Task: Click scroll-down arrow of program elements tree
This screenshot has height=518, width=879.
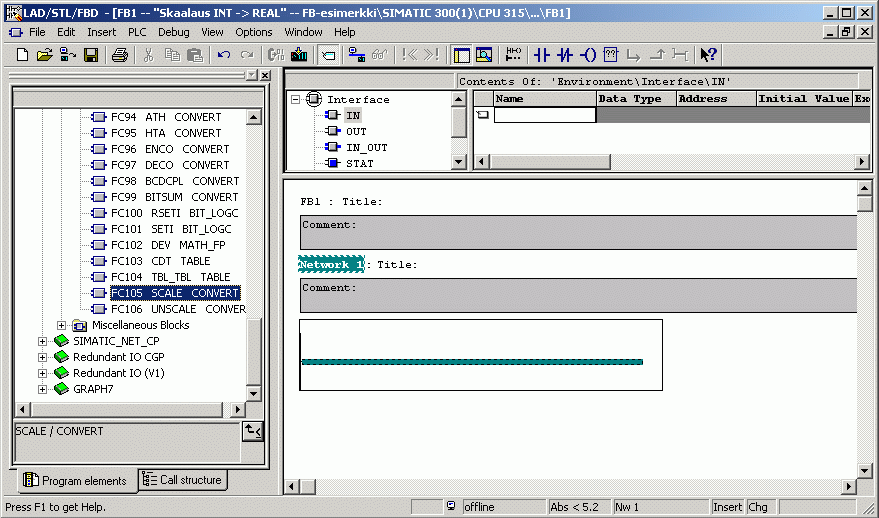Action: click(253, 394)
